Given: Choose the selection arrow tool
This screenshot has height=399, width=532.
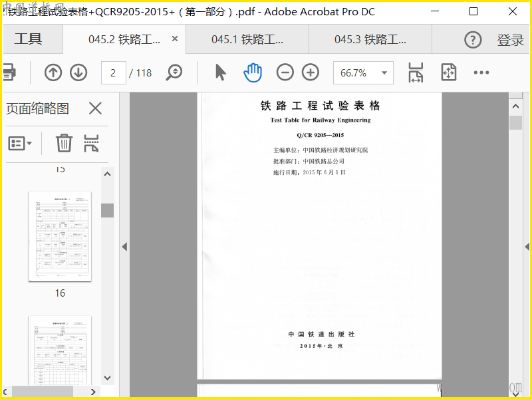Looking at the screenshot, I should pyautogui.click(x=221, y=72).
